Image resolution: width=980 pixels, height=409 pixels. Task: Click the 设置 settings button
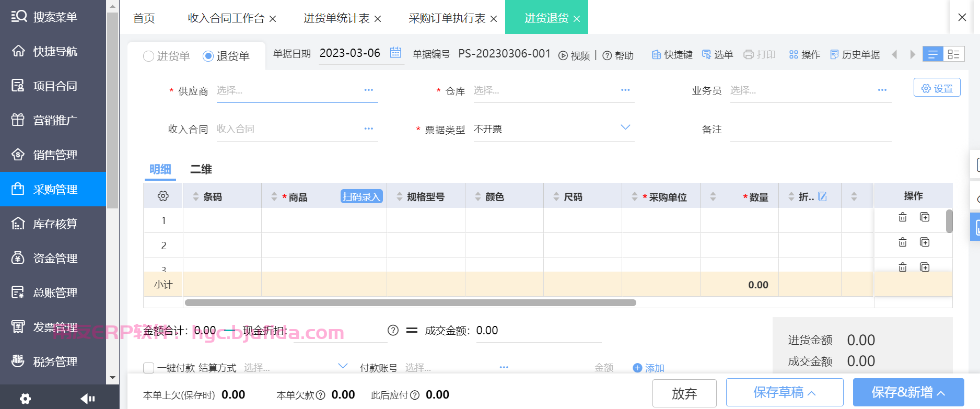pos(937,88)
